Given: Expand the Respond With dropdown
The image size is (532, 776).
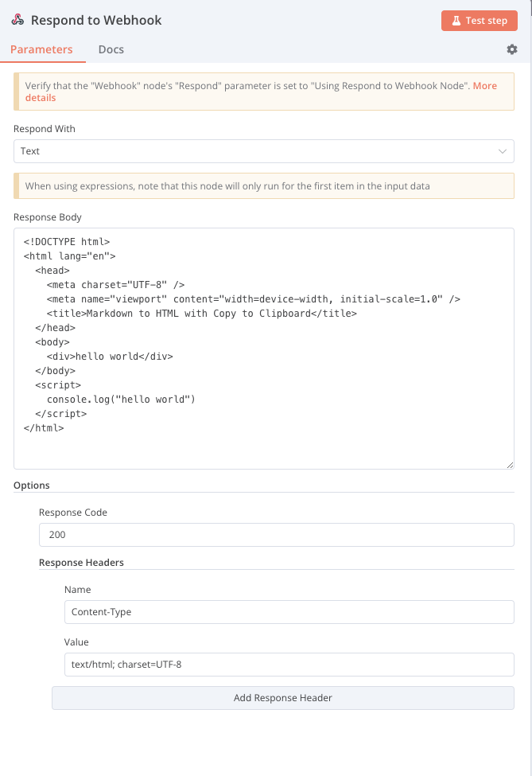Looking at the screenshot, I should [x=263, y=151].
